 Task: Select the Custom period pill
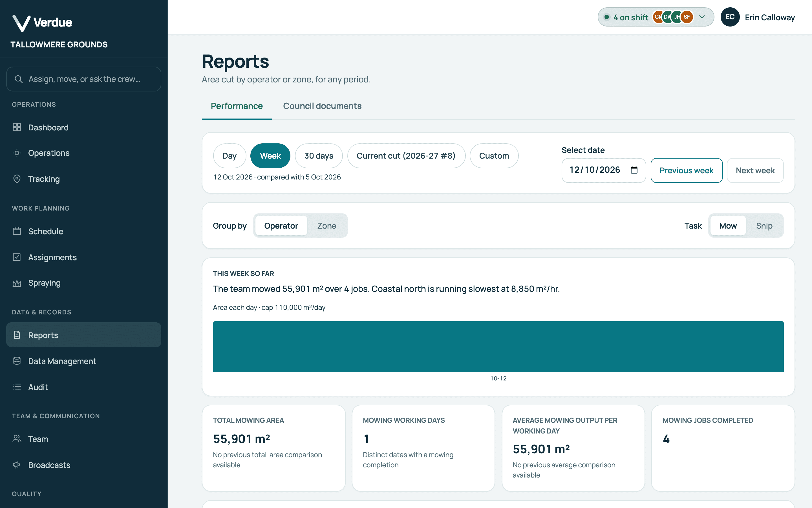tap(494, 156)
